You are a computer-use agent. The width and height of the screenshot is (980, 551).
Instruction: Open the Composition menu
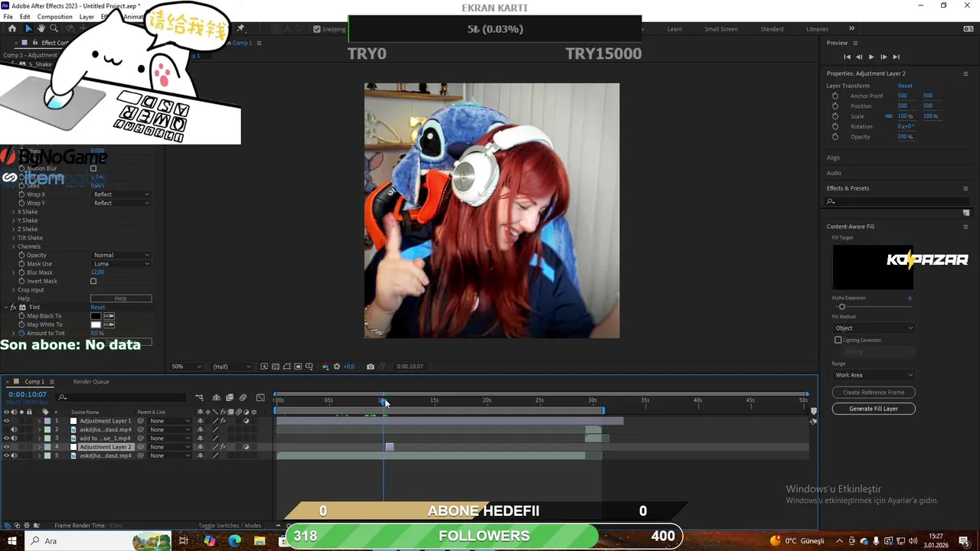pos(54,17)
